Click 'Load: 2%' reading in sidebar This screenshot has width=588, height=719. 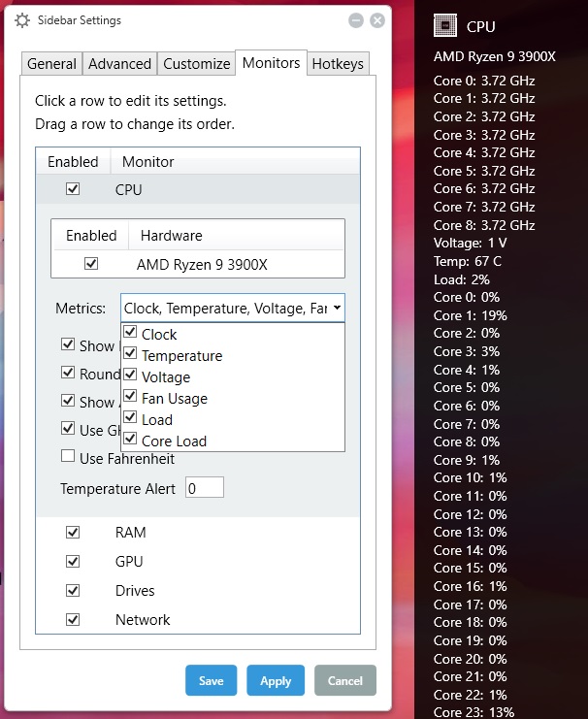pos(462,279)
